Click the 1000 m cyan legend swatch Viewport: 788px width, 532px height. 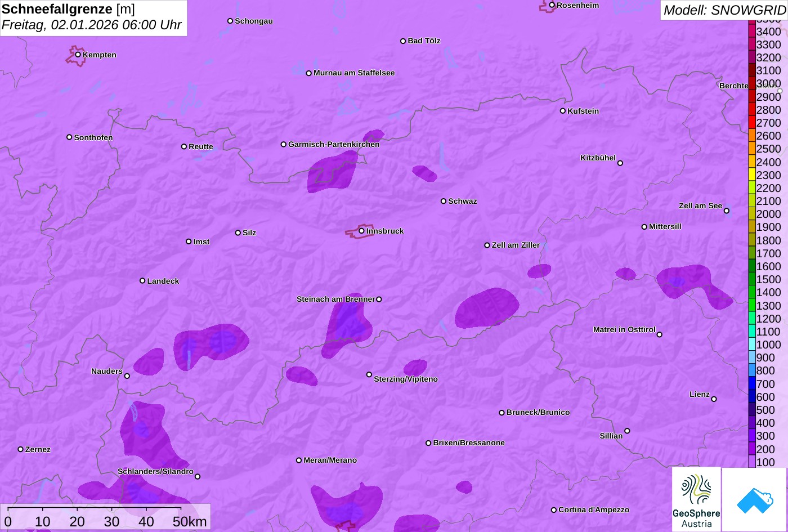click(x=752, y=345)
